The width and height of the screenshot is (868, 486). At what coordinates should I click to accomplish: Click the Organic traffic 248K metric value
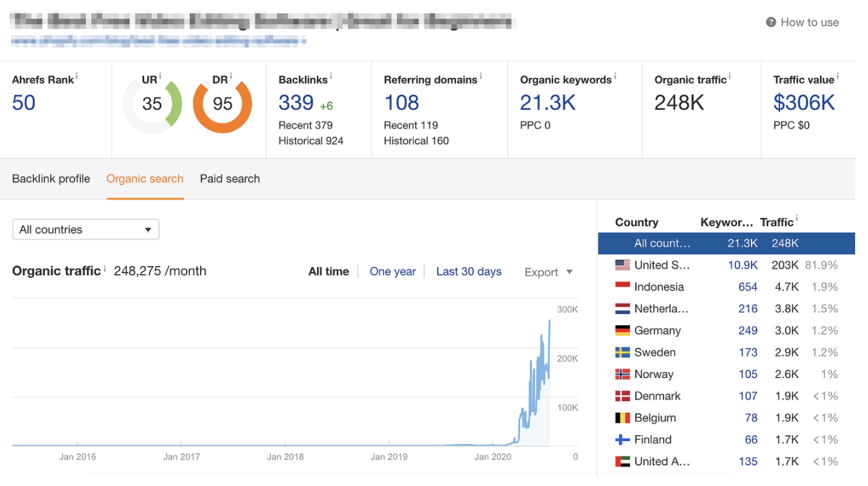pyautogui.click(x=679, y=103)
